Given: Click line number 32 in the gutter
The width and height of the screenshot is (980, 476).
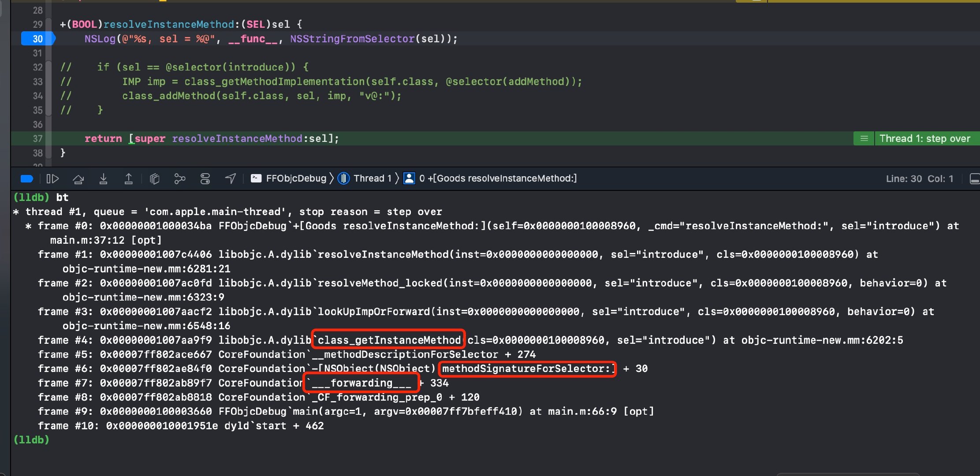Looking at the screenshot, I should (37, 67).
